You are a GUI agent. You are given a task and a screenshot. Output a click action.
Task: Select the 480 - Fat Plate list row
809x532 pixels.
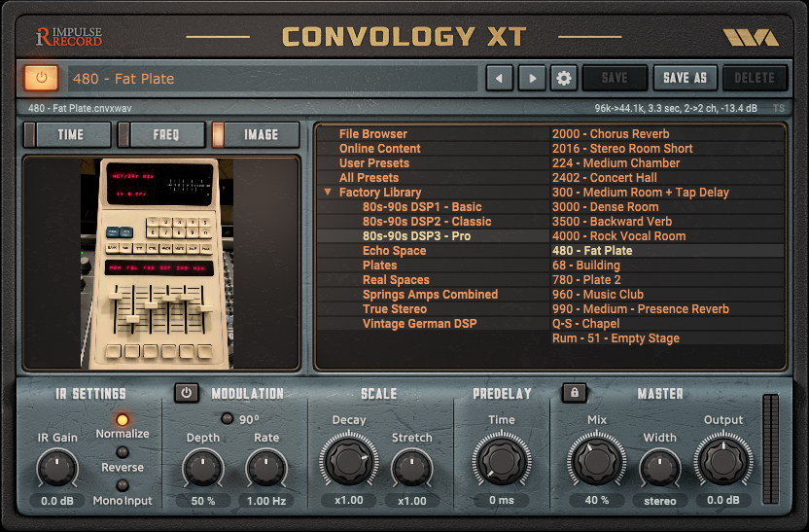click(668, 251)
